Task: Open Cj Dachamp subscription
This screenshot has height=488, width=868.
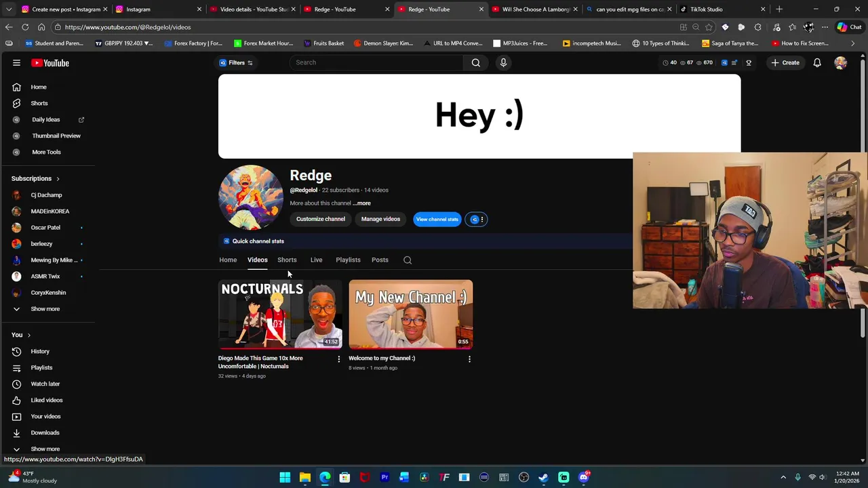Action: (x=47, y=195)
